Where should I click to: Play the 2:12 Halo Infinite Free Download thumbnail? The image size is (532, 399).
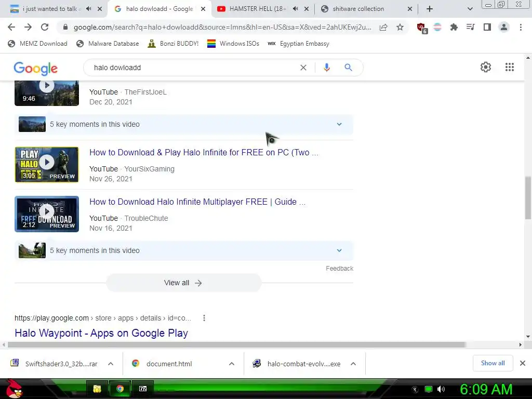[47, 214]
